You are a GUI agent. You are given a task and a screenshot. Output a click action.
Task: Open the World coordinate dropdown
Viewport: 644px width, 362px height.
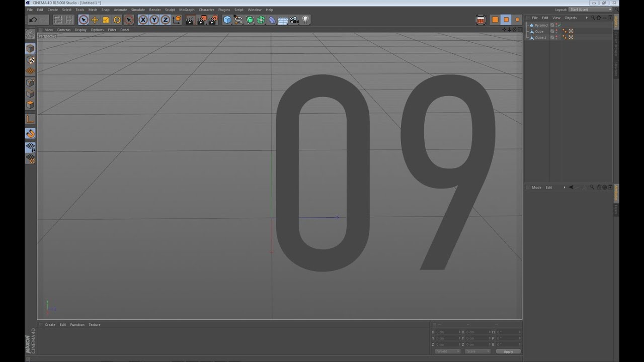click(447, 351)
